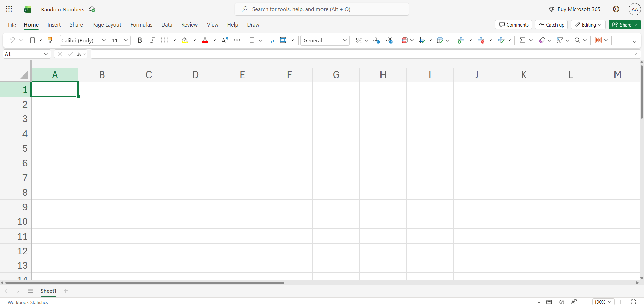Click the text alignment icon
Viewport: 644px width, 306px height.
tap(253, 40)
